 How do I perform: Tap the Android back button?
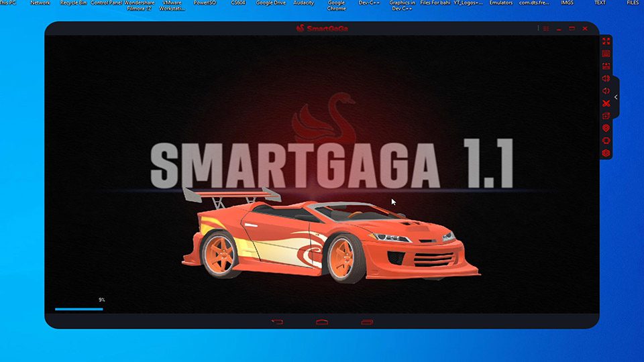click(x=277, y=322)
